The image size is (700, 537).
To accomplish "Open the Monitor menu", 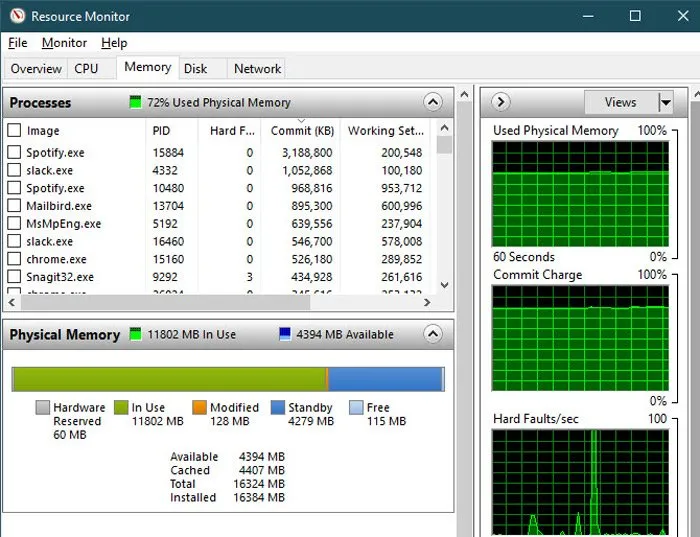I will click(64, 43).
